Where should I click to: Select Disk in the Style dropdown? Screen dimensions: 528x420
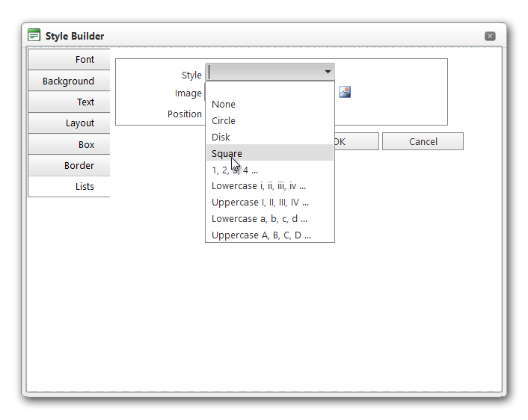221,138
